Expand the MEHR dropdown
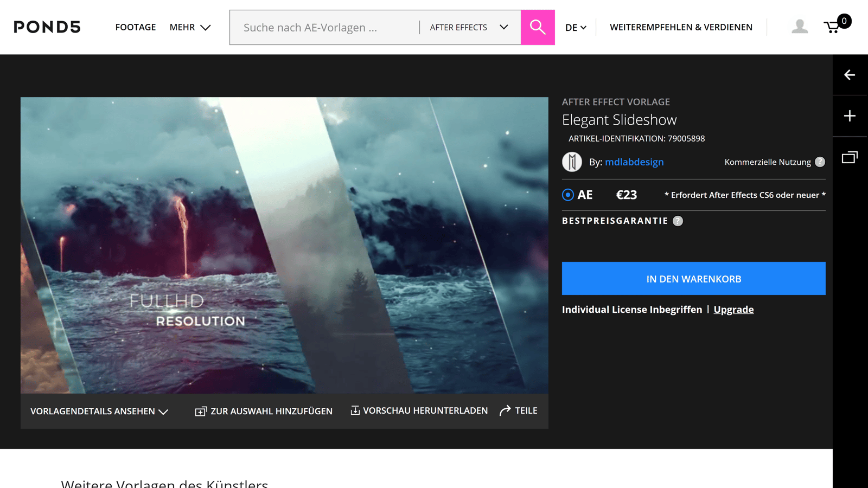 [190, 27]
